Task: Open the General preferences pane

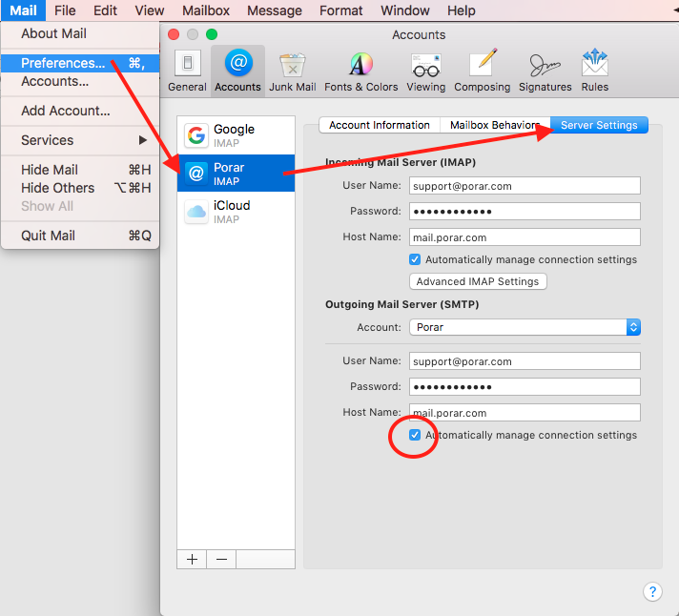Action: click(187, 71)
